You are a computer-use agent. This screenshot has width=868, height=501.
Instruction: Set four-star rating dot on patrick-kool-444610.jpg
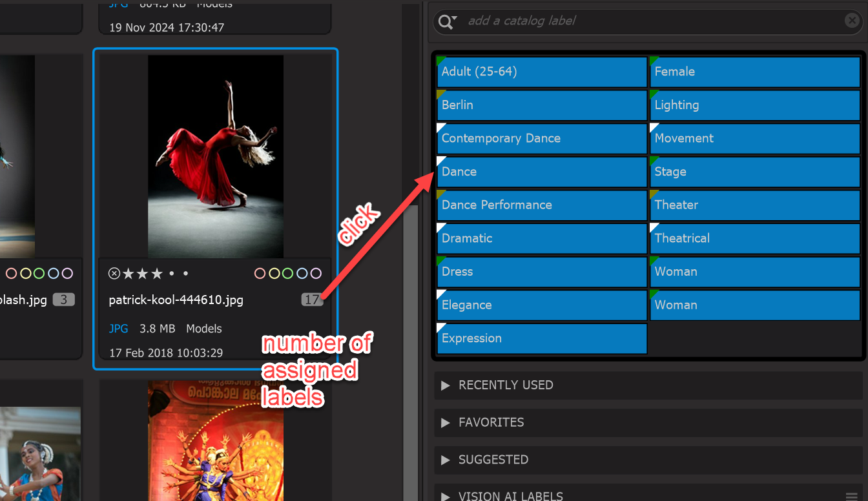click(172, 274)
